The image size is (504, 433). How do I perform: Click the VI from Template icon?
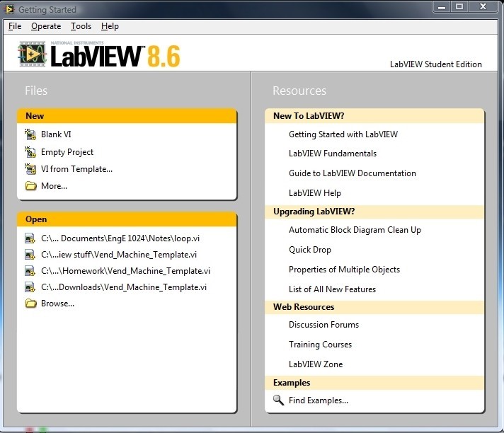30,169
